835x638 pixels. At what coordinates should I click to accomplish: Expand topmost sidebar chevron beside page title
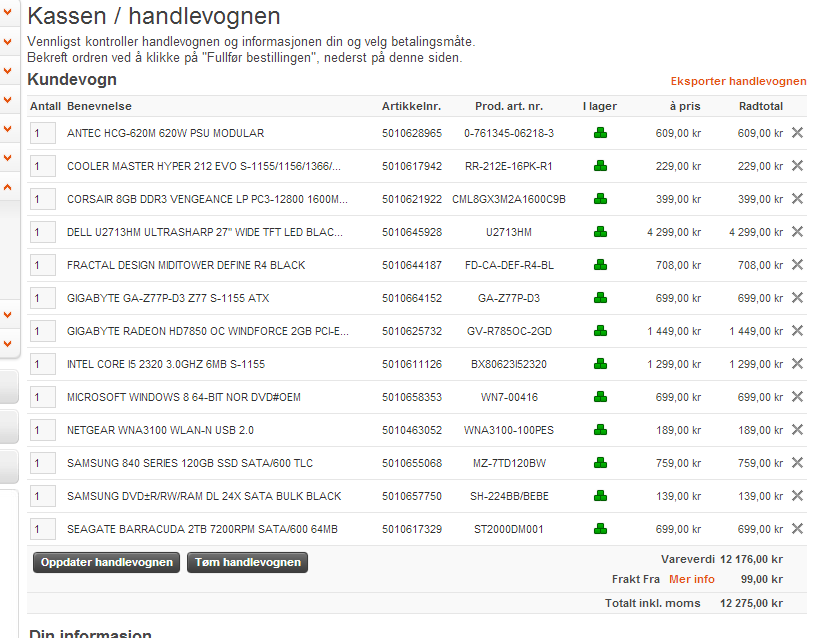7,12
